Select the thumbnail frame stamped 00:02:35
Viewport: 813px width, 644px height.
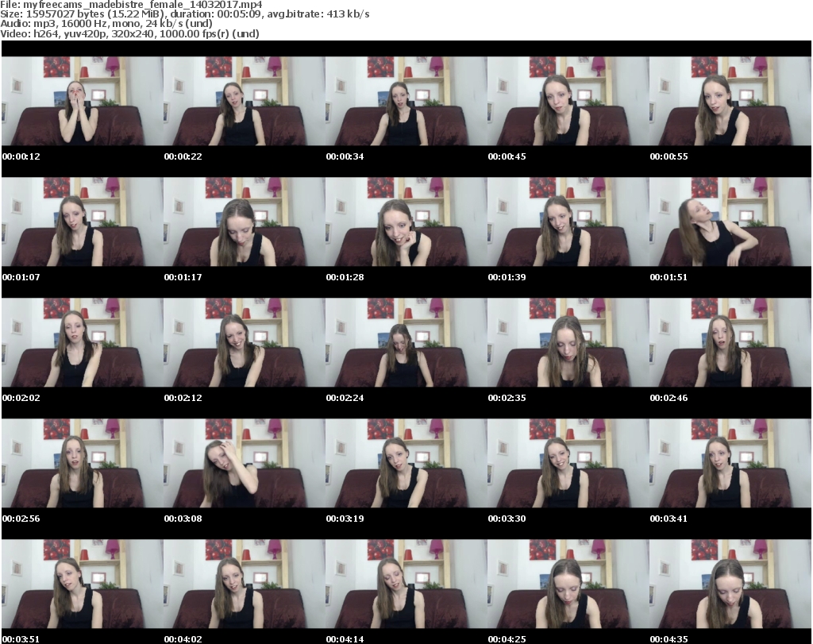pyautogui.click(x=568, y=343)
